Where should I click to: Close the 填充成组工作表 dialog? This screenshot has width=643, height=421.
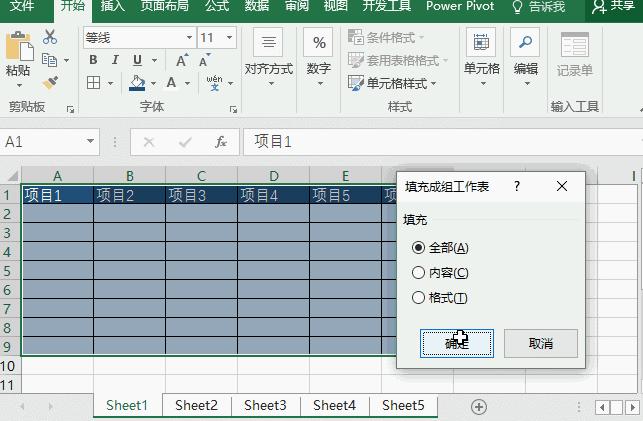[x=562, y=187]
